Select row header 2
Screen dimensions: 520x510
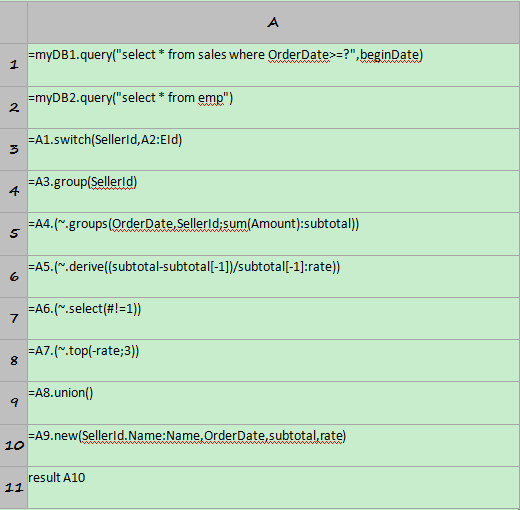pyautogui.click(x=14, y=108)
